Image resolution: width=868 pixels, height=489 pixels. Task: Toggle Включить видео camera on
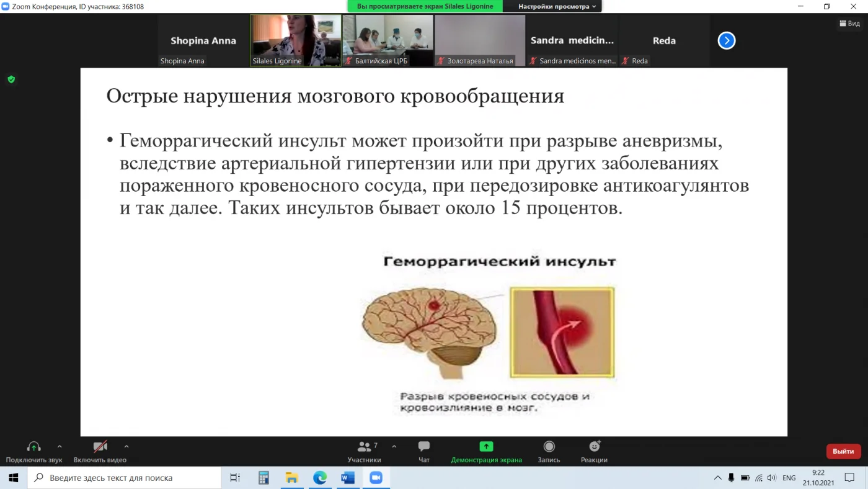click(x=100, y=451)
